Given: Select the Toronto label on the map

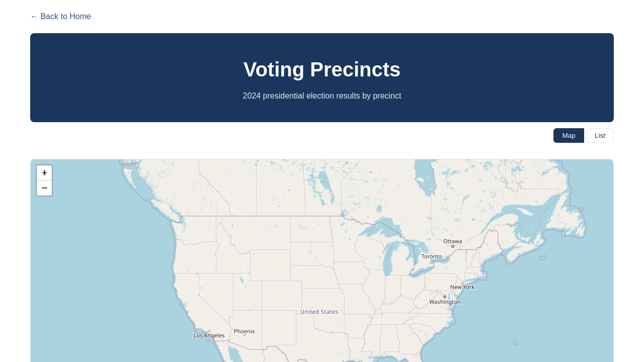Looking at the screenshot, I should tap(432, 256).
